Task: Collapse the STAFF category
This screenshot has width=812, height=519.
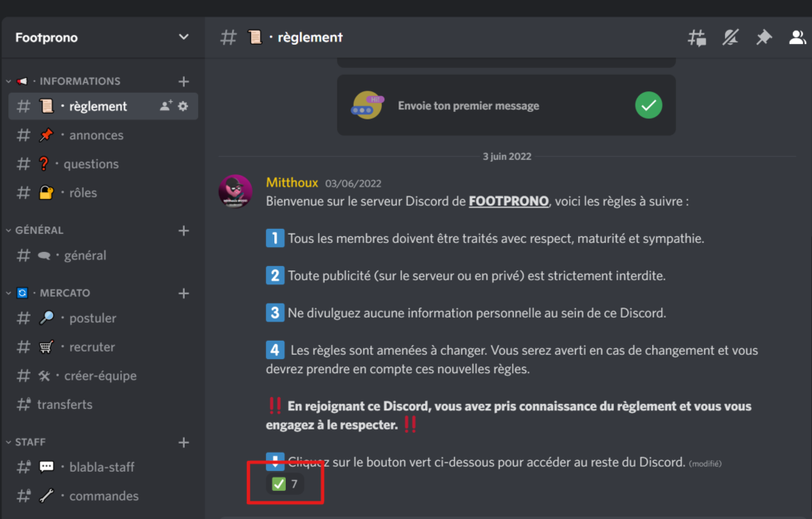Action: pos(30,443)
